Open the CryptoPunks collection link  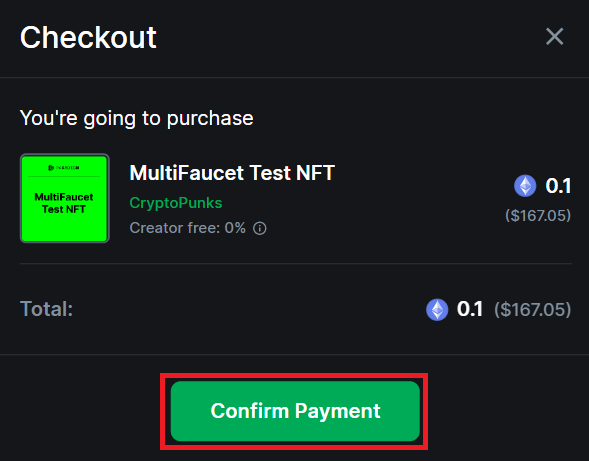pyautogui.click(x=176, y=203)
